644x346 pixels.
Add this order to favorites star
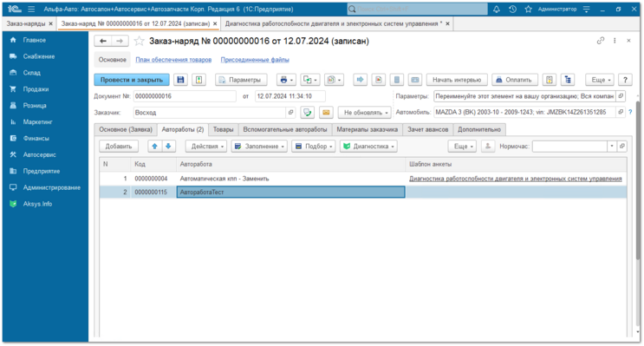[140, 41]
